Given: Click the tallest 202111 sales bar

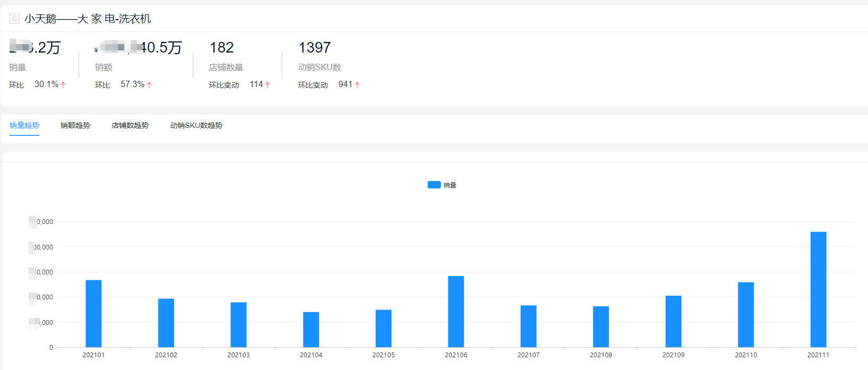Looking at the screenshot, I should [x=818, y=290].
